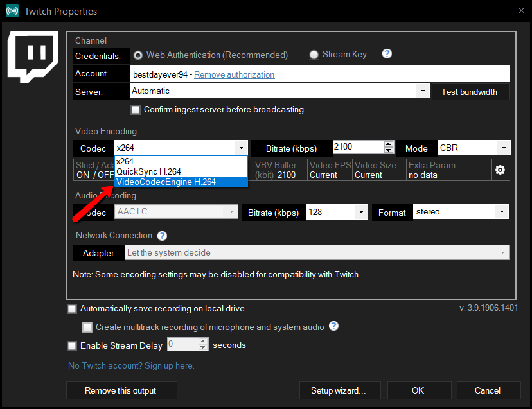Open the Mode CBR dropdown
The width and height of the screenshot is (532, 409).
(x=504, y=148)
